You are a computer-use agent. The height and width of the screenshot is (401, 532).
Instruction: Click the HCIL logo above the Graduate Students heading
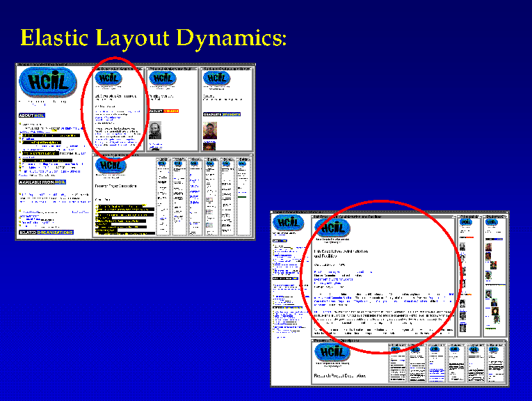[x=216, y=79]
